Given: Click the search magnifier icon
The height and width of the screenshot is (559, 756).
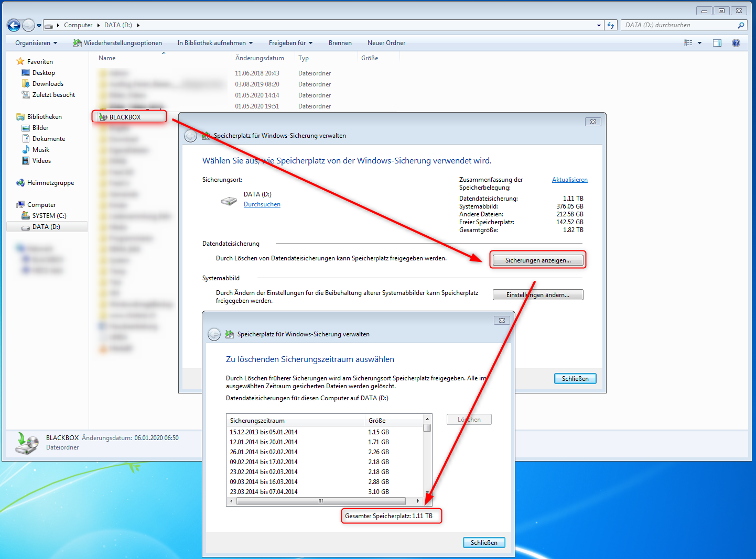Looking at the screenshot, I should 741,25.
